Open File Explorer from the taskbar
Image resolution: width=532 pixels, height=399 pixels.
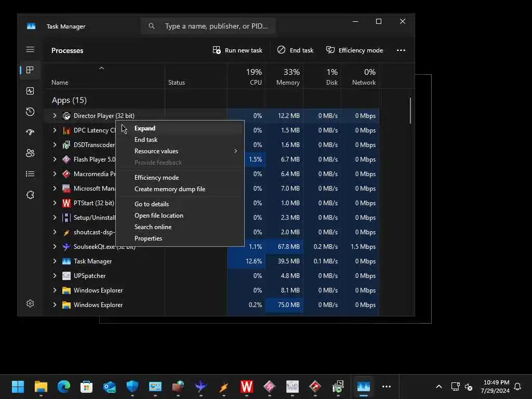click(x=41, y=387)
